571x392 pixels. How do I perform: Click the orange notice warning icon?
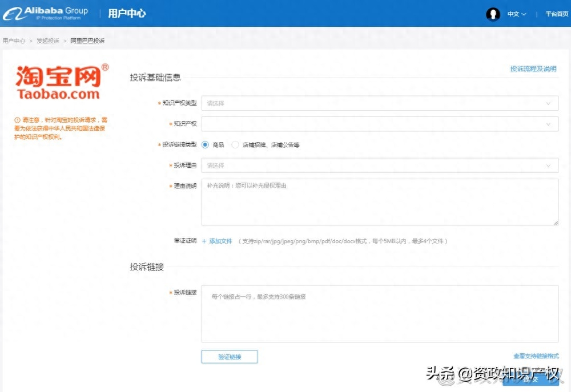click(x=17, y=120)
